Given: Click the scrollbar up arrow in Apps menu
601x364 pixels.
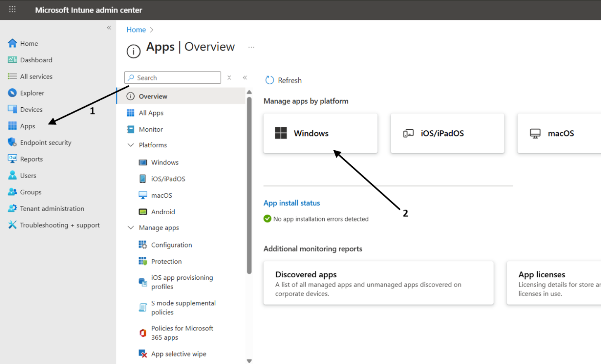Looking at the screenshot, I should point(249,92).
